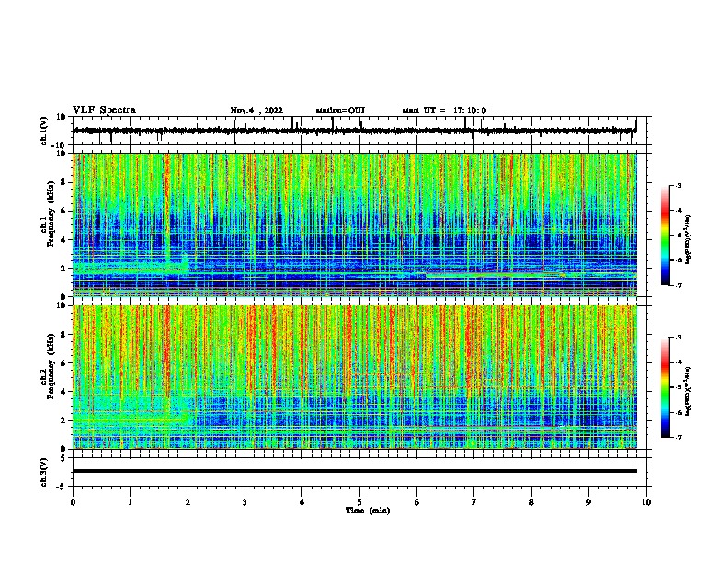Click time axis tick label "1"
The width and height of the screenshot is (728, 563).
(x=130, y=502)
